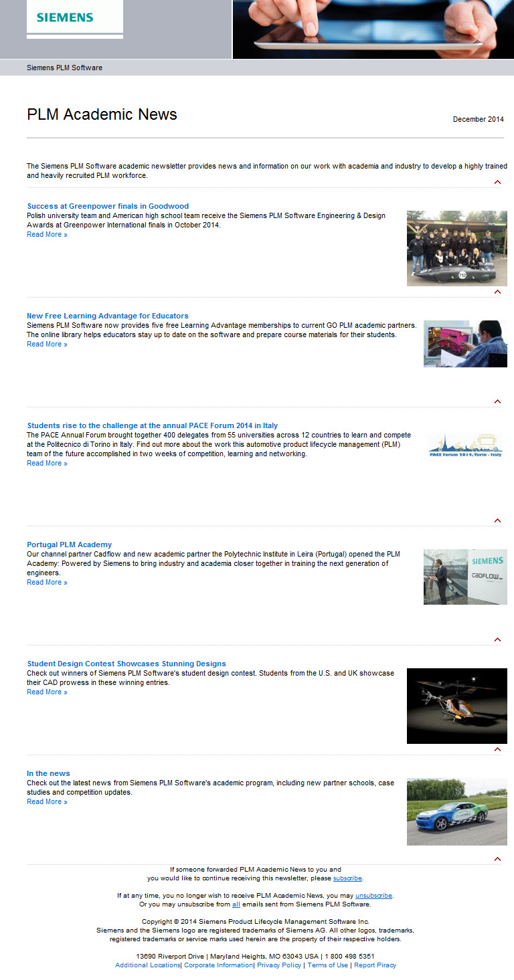This screenshot has width=514, height=980.
Task: Open Terms of Use footer link
Action: click(327, 965)
